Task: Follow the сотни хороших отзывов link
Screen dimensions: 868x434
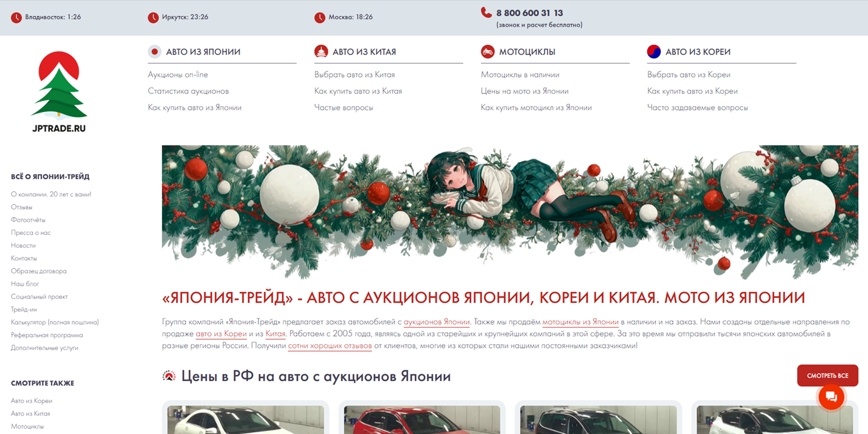Action: [x=329, y=346]
